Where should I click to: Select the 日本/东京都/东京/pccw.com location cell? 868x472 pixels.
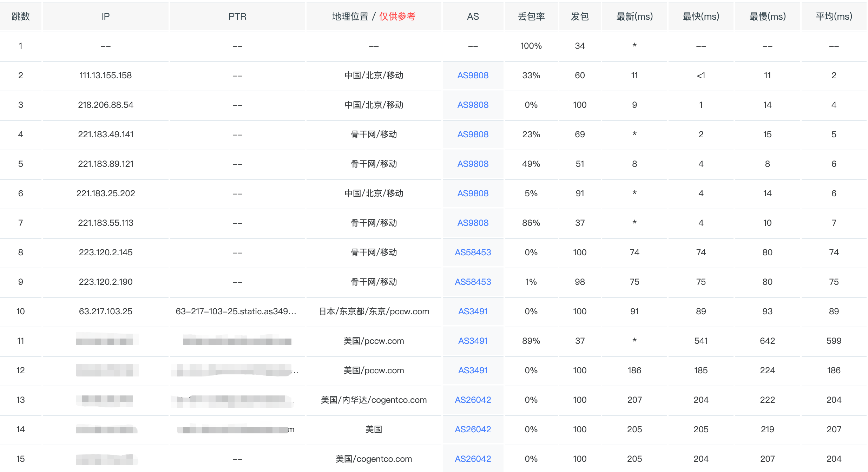pos(374,312)
